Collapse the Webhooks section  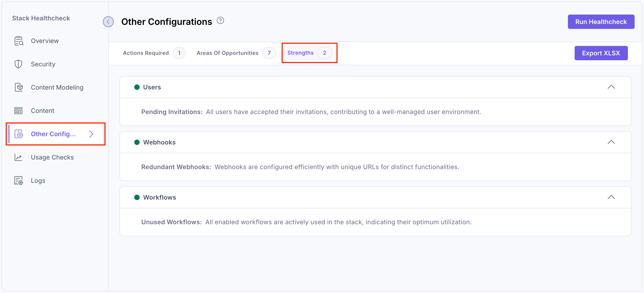point(612,142)
